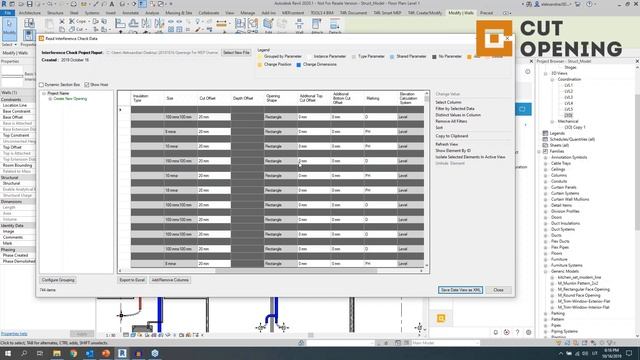This screenshot has width=640, height=360.
Task: Click the Change Position yellow legend swatch
Action: (260, 65)
